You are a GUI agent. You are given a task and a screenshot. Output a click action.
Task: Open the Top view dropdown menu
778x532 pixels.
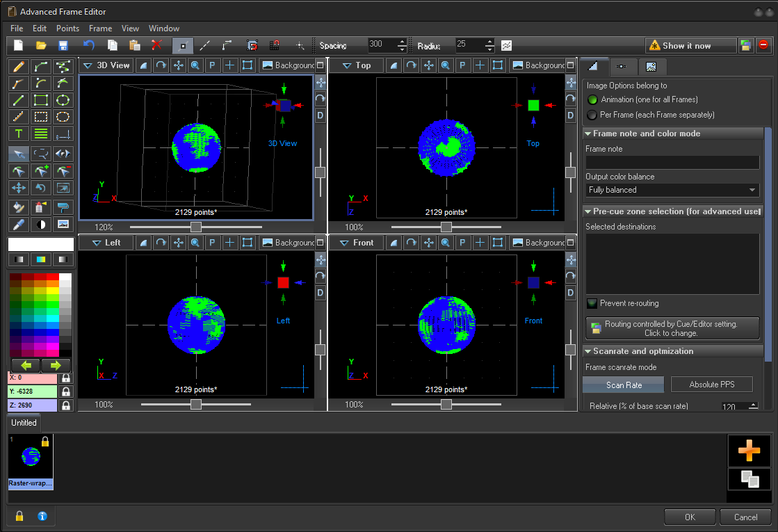pyautogui.click(x=357, y=65)
